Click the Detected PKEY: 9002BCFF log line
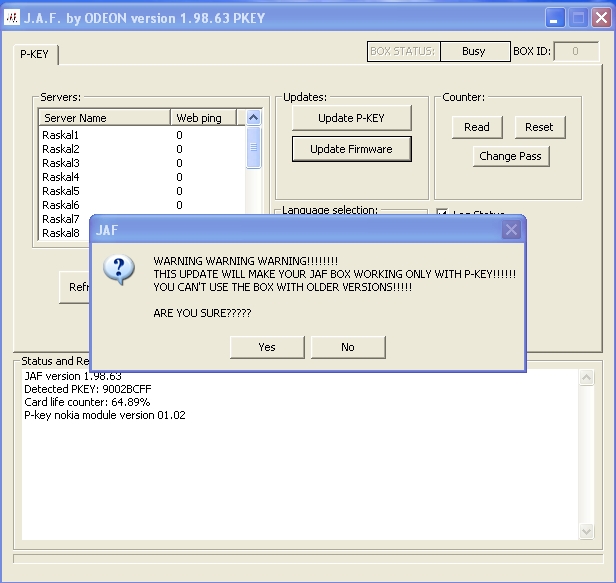Image resolution: width=616 pixels, height=583 pixels. coord(88,389)
